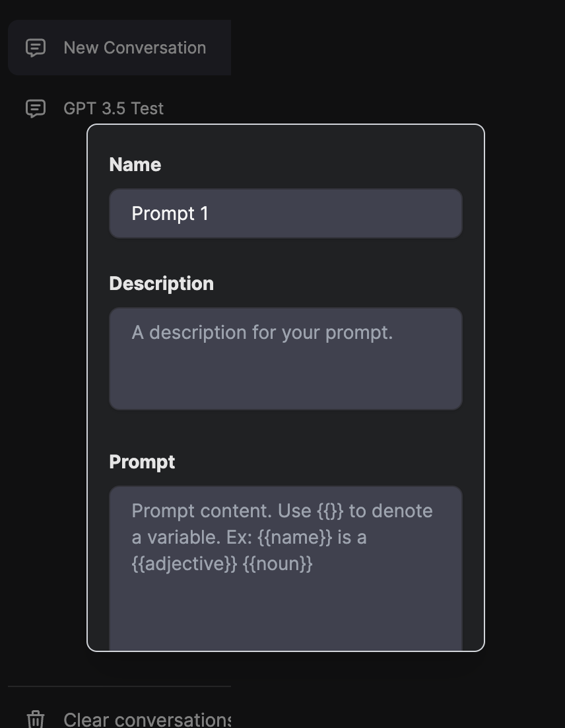Focus the Description text area

(285, 358)
